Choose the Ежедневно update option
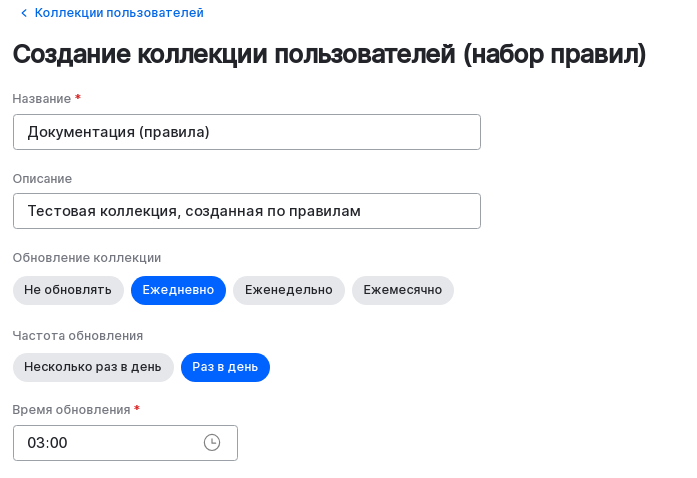Image resolution: width=697 pixels, height=478 pixels. coord(178,290)
